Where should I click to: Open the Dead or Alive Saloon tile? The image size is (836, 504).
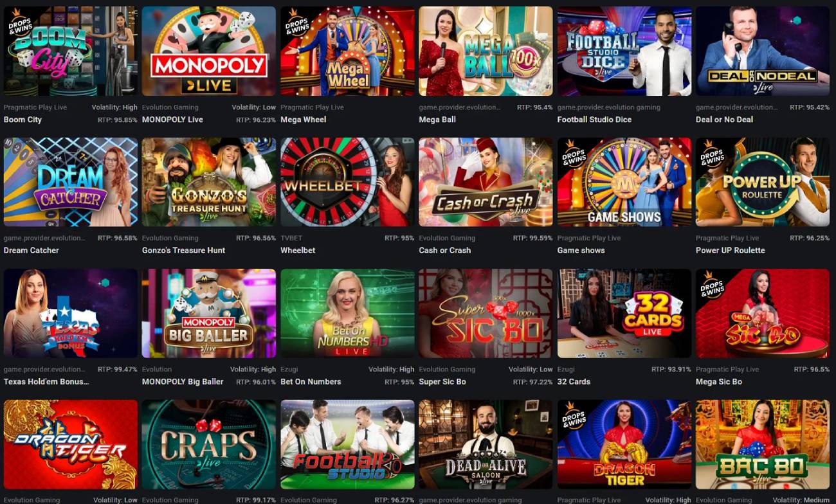coord(486,444)
